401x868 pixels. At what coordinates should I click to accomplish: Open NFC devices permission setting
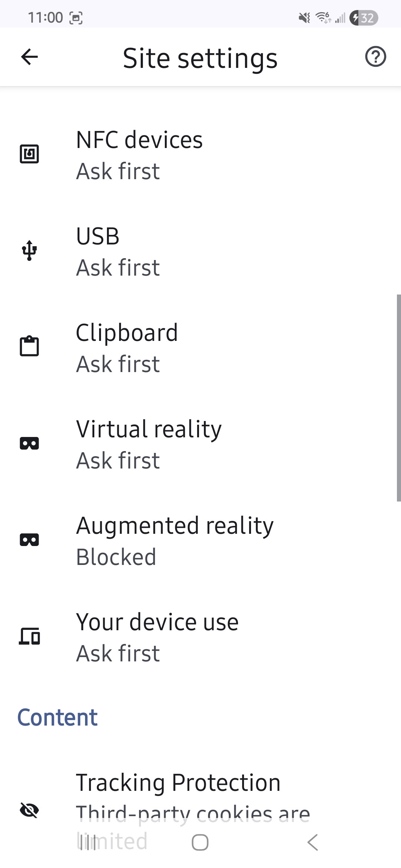[200, 155]
